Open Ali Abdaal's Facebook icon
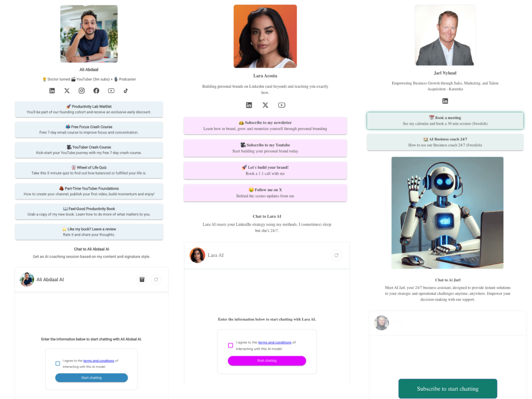 pyautogui.click(x=96, y=91)
